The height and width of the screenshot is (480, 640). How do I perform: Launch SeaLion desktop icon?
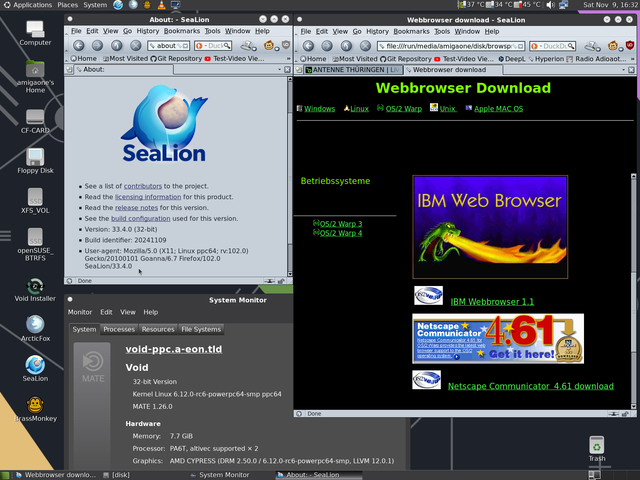[35, 368]
